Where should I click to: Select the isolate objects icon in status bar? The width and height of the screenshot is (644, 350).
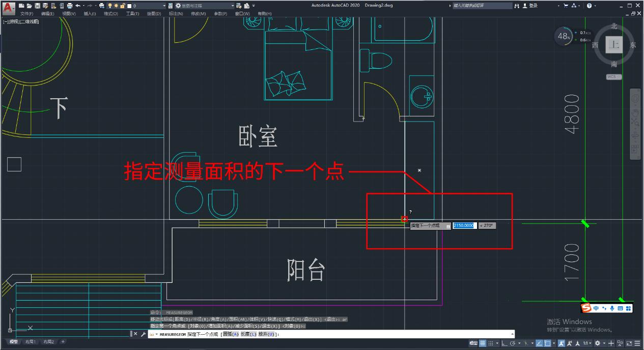click(619, 342)
